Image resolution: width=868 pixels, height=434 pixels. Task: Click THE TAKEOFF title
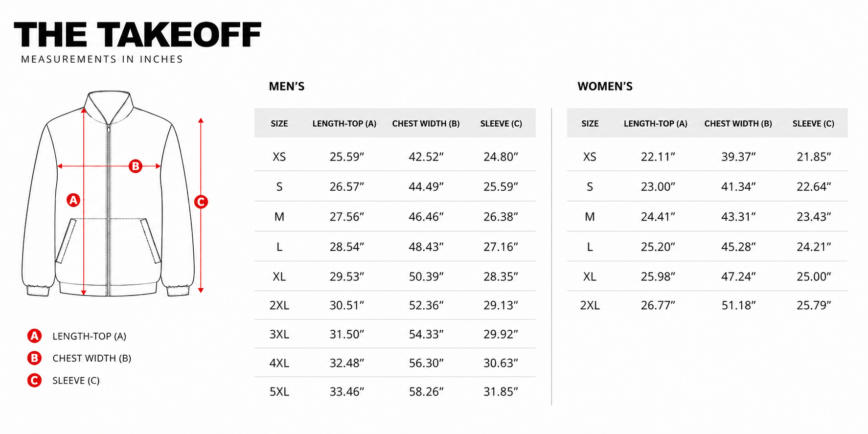tap(137, 35)
